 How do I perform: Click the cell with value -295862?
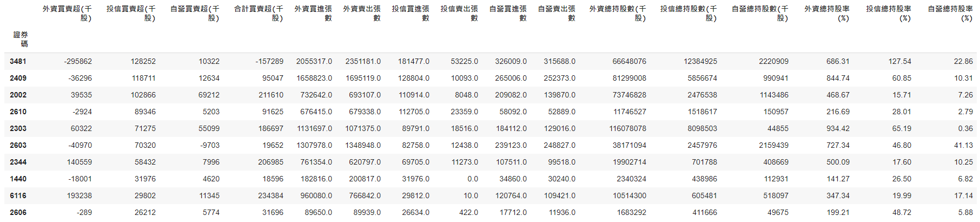[x=78, y=62]
